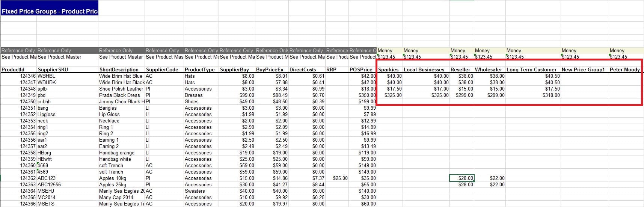The width and height of the screenshot is (644, 207).
Task: Select the $119.00 POSPrice cell
Action: (x=362, y=153)
